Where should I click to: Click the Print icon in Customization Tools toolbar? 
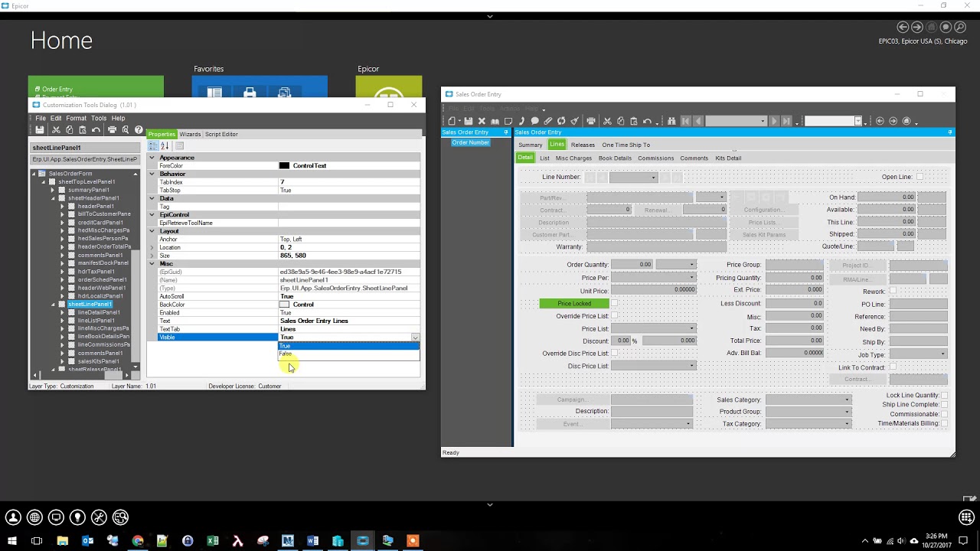pos(112,130)
